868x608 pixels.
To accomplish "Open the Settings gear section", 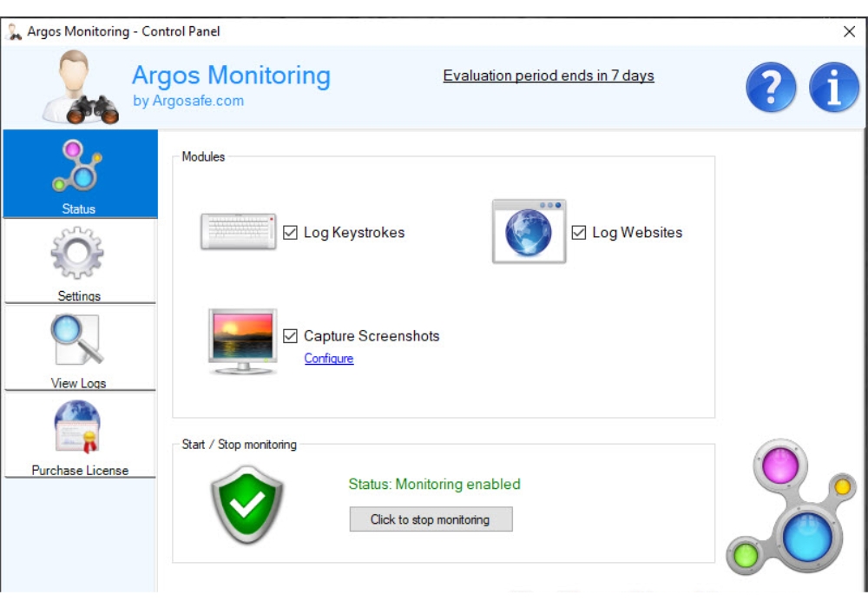I will 80,261.
